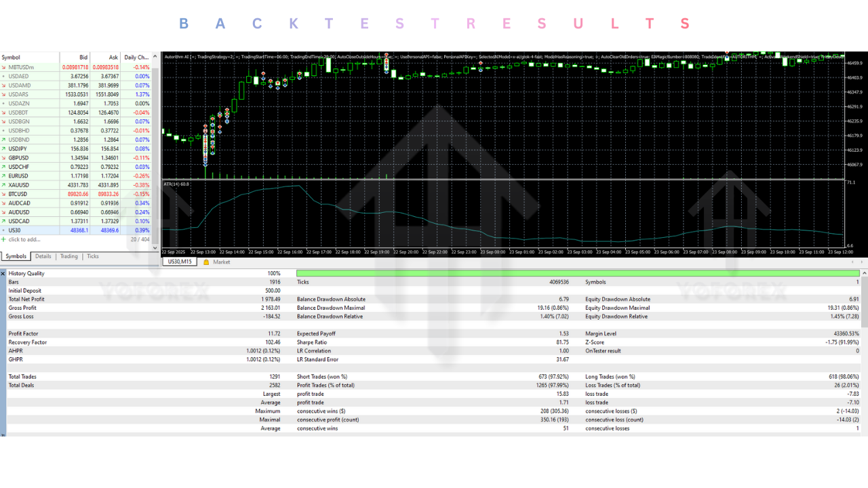Select the US30 row in Market Watch
868x488 pixels.
(41, 230)
